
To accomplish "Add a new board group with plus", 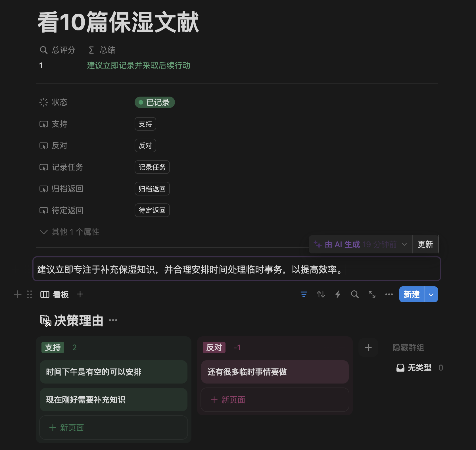I will [x=368, y=347].
